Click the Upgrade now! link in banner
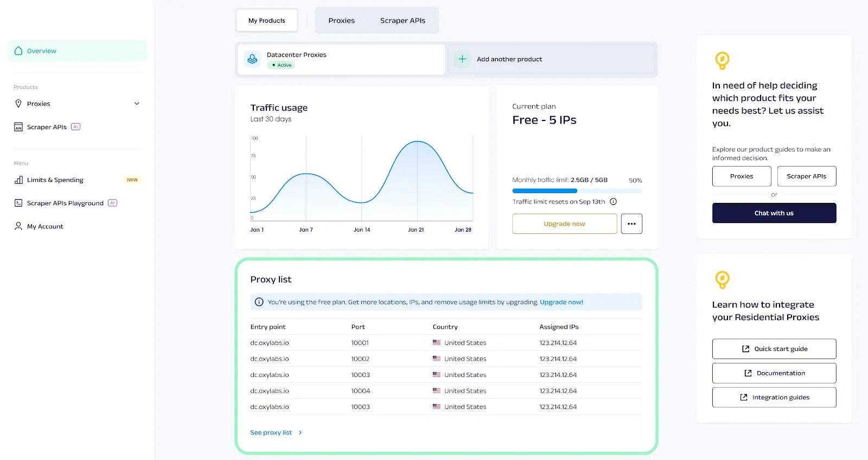Screen dimensions: 868x460 [x=561, y=302]
